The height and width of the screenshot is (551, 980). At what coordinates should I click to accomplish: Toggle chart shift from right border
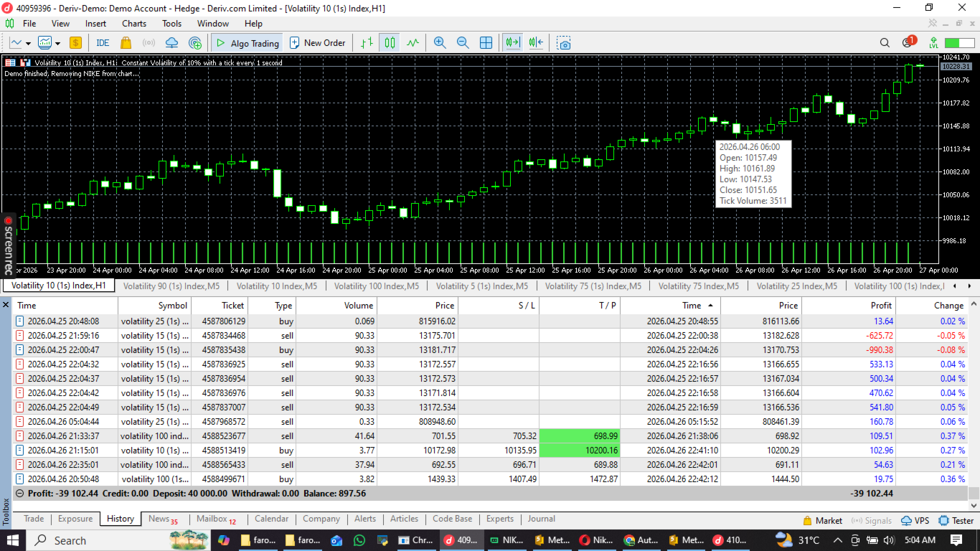pyautogui.click(x=536, y=43)
